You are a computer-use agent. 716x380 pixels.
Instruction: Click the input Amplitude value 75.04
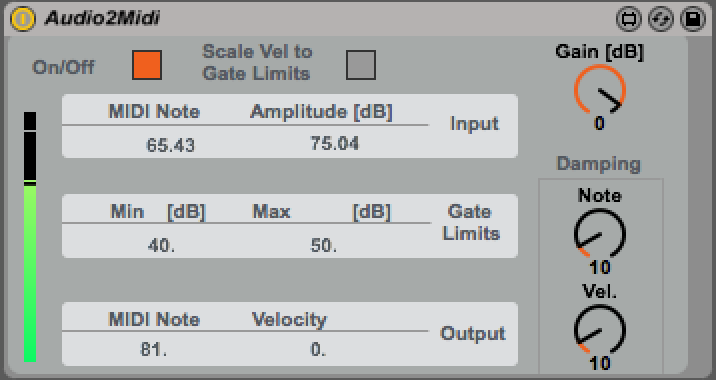pyautogui.click(x=335, y=143)
